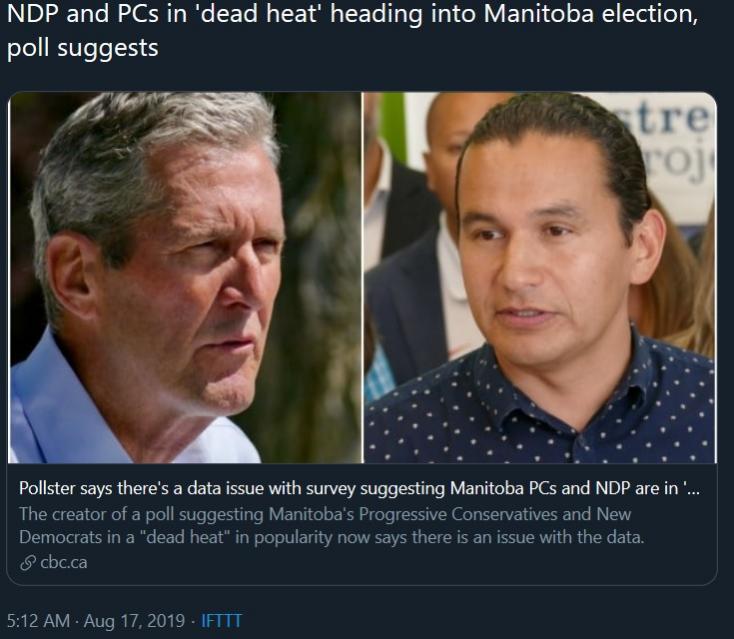Screen dimensions: 734x639
Task: Click the 'The creator of a poll' description line
Action: (325, 514)
